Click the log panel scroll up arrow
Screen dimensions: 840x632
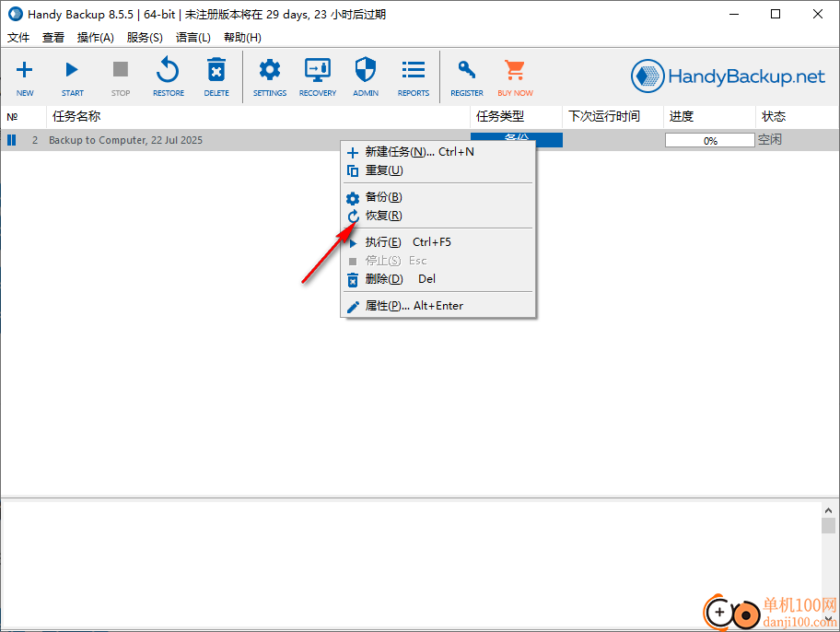pyautogui.click(x=828, y=510)
